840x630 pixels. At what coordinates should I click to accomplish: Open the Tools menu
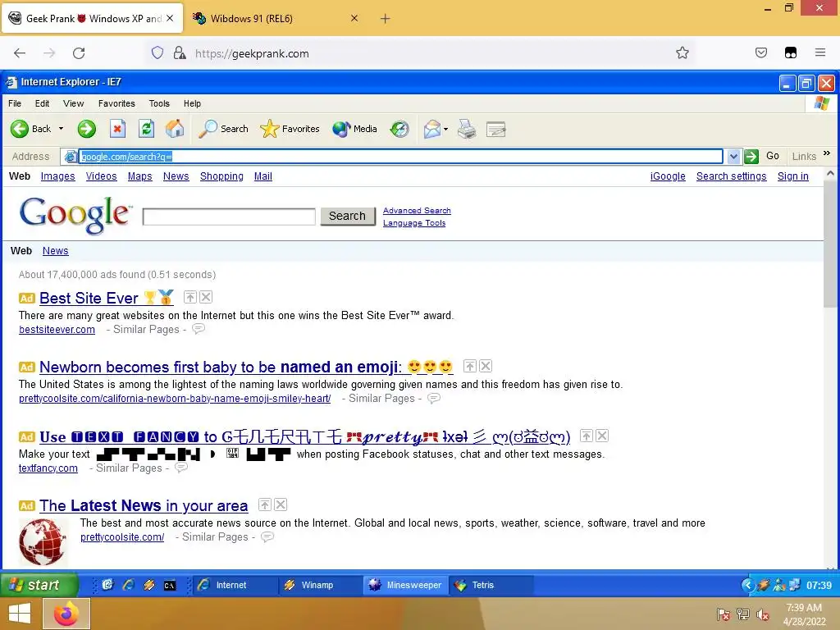click(x=159, y=103)
